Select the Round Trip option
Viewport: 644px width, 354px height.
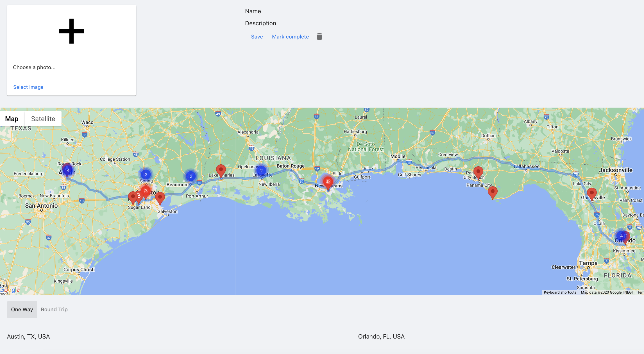pos(54,309)
